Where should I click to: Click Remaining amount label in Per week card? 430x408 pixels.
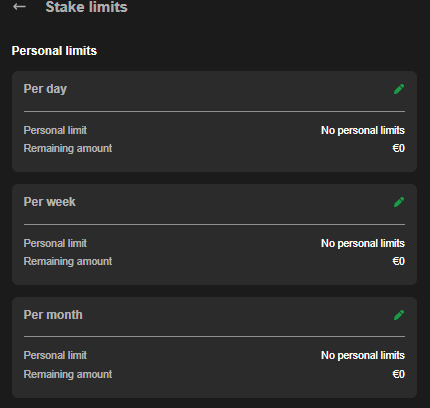pyautogui.click(x=68, y=261)
